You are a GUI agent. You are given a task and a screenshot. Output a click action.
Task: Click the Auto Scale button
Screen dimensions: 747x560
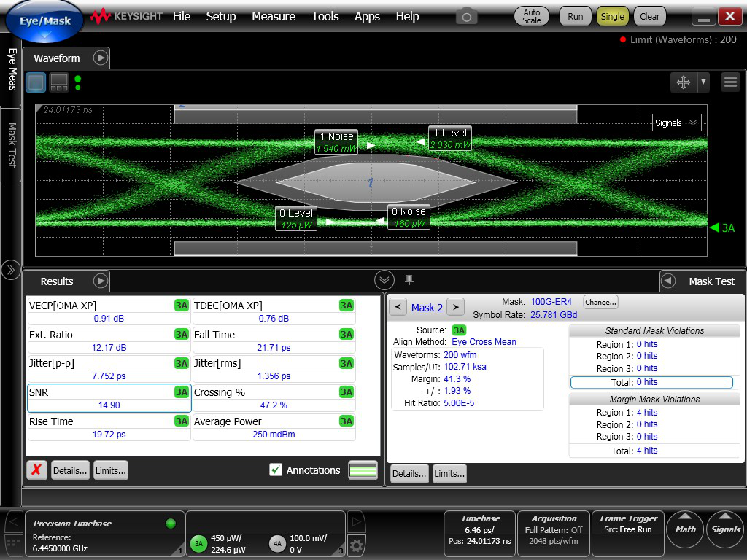point(532,16)
